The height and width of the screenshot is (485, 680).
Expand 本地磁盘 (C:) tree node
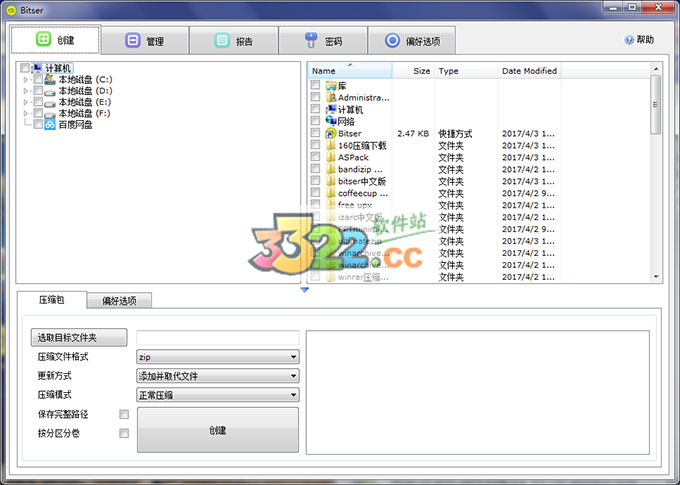click(26, 79)
